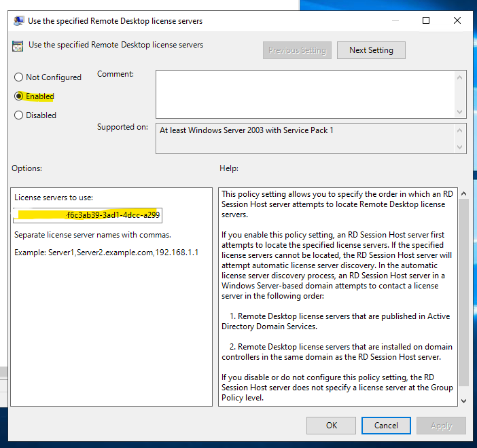
Task: Dismiss the dialog with Cancel
Action: [386, 426]
